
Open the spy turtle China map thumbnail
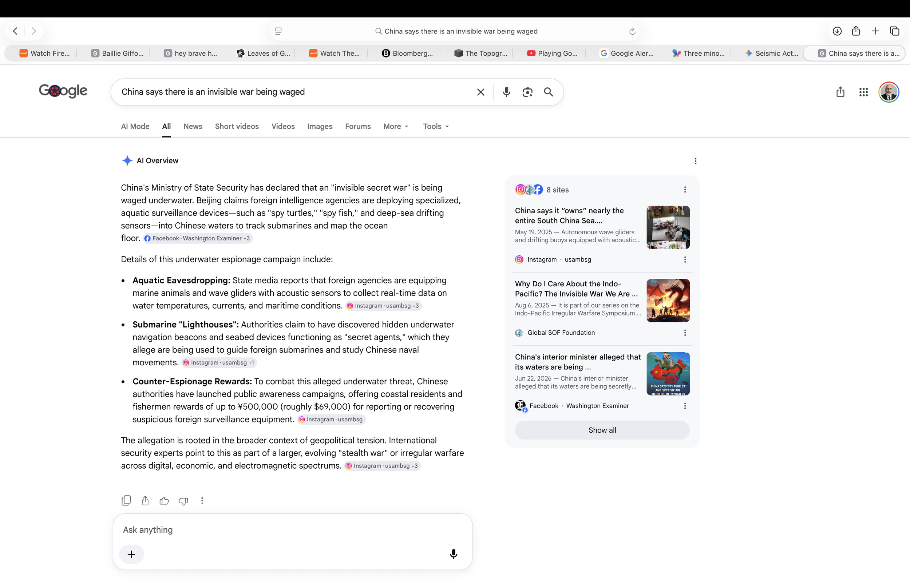668,374
